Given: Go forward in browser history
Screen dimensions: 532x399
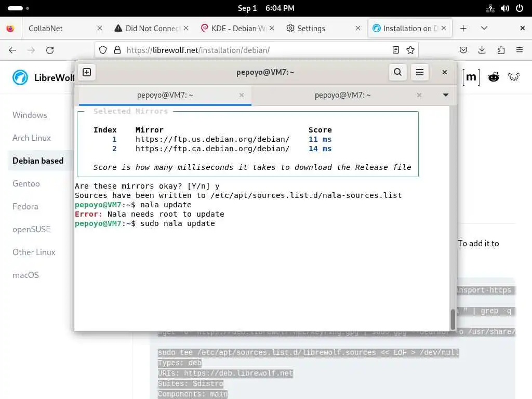Looking at the screenshot, I should (31, 50).
